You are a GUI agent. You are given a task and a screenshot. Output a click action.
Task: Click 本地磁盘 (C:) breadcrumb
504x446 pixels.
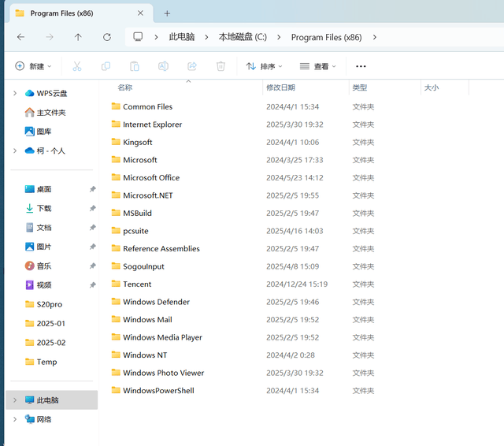point(243,37)
